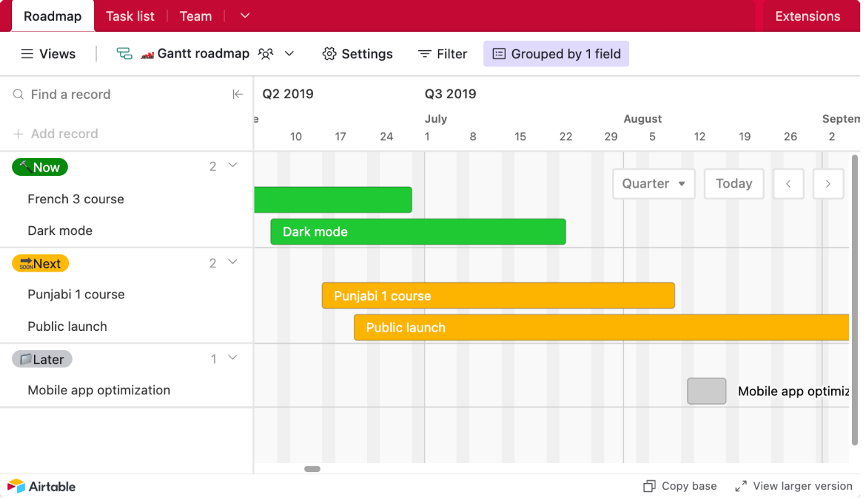Click the collaborators people icon
This screenshot has height=500, width=868.
pos(265,54)
